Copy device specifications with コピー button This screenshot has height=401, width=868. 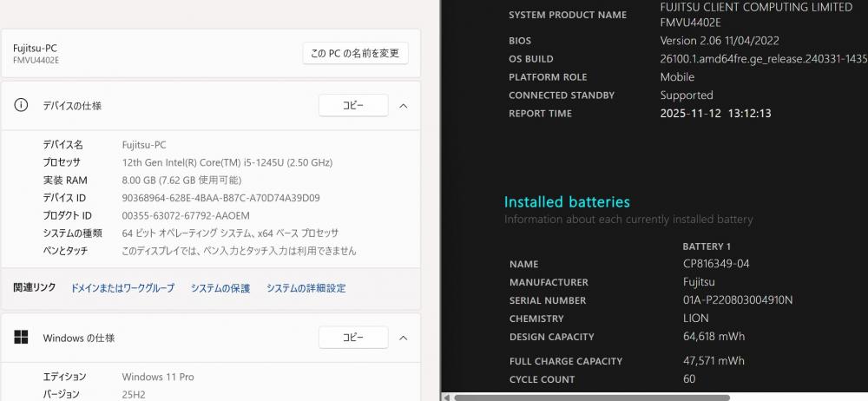click(x=353, y=105)
